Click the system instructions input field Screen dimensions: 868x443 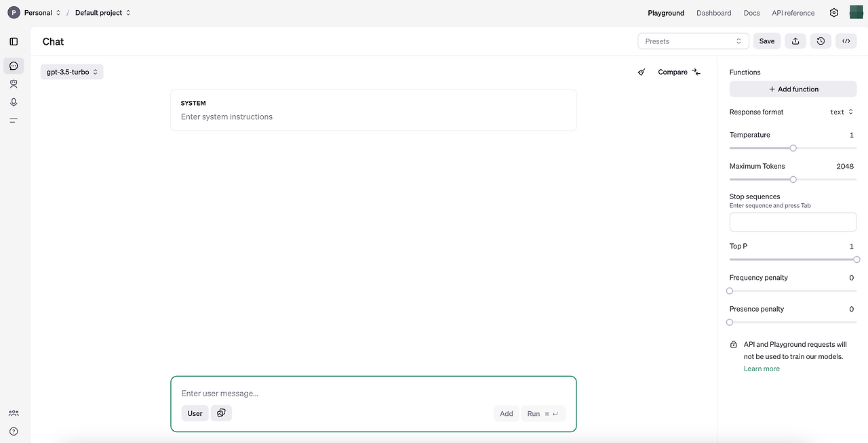(373, 117)
